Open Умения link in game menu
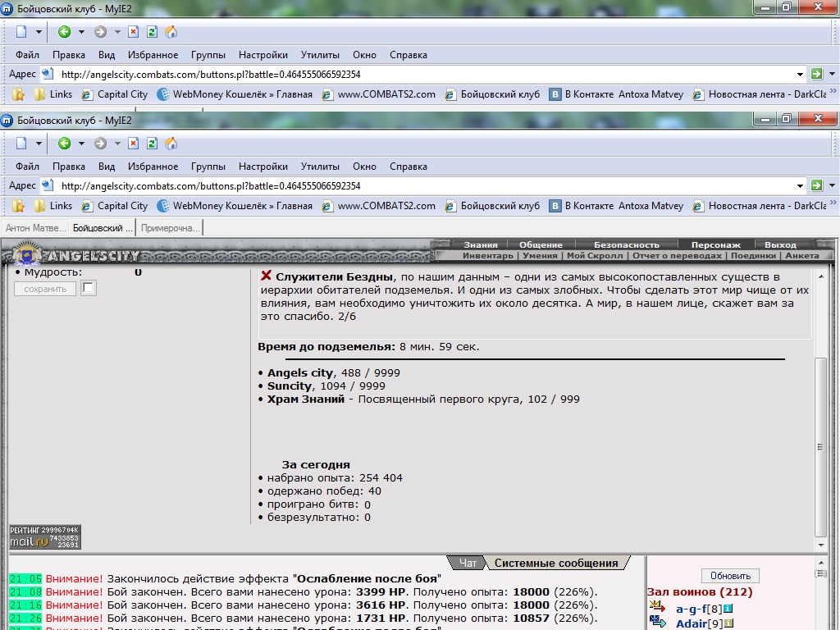This screenshot has width=840, height=630. point(540,256)
